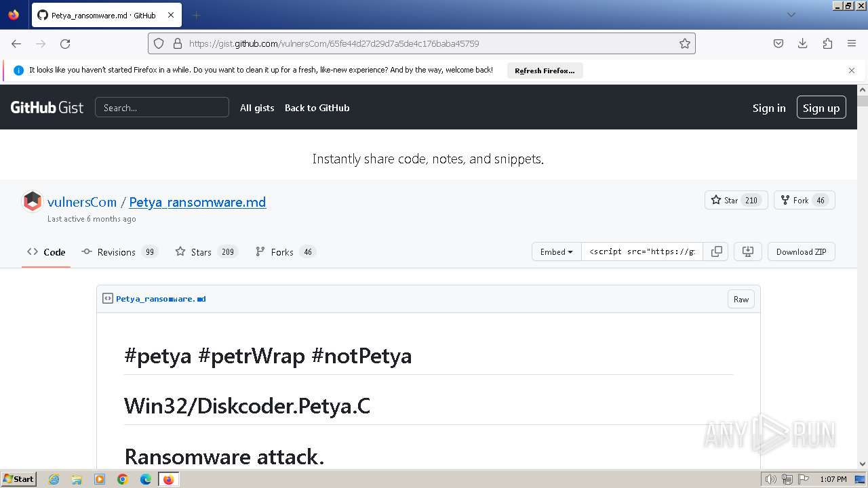Click the Firefox forward arrow
The width and height of the screenshot is (868, 488).
point(41,43)
